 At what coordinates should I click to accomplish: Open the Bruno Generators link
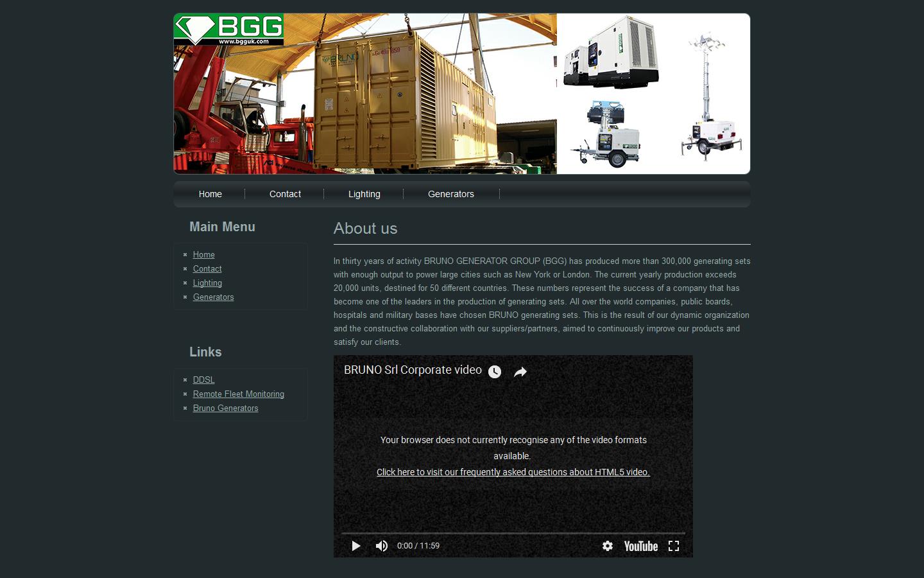coord(225,408)
